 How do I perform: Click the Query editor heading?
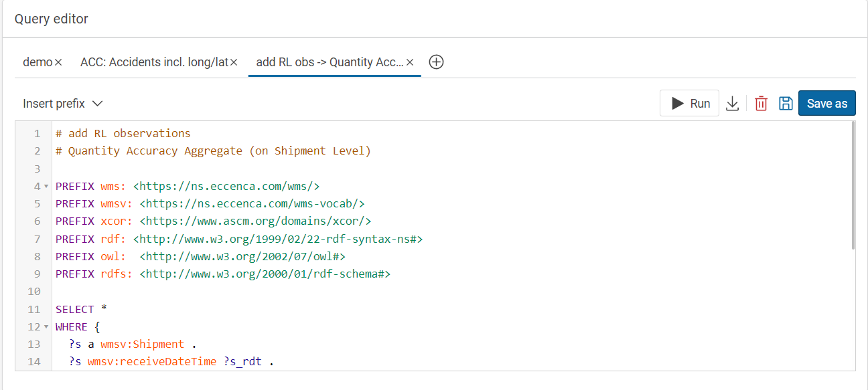pyautogui.click(x=52, y=19)
